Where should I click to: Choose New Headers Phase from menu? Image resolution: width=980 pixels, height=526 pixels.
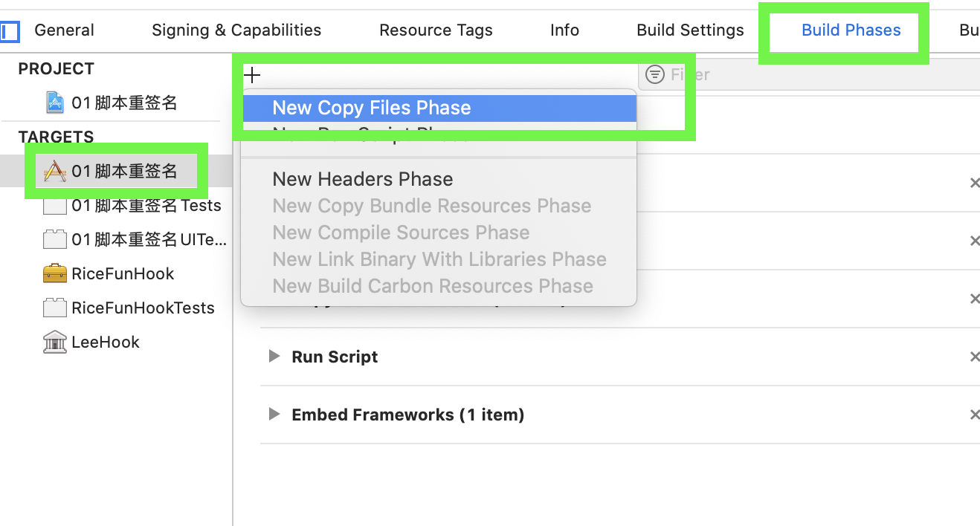[363, 179]
